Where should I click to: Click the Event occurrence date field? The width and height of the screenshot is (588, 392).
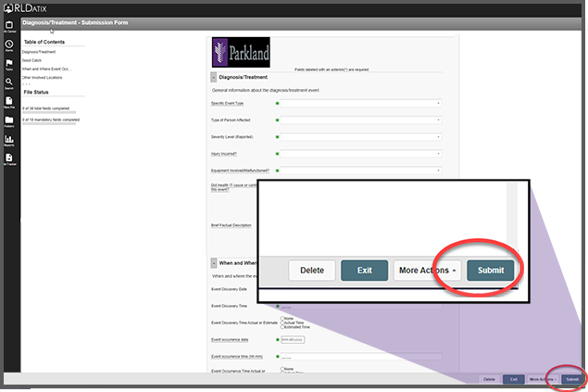[293, 340]
